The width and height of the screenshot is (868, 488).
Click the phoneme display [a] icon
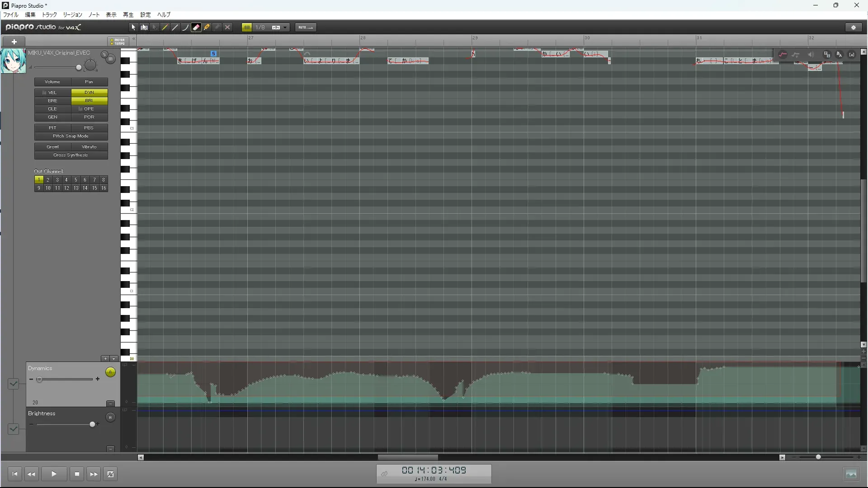click(x=852, y=55)
